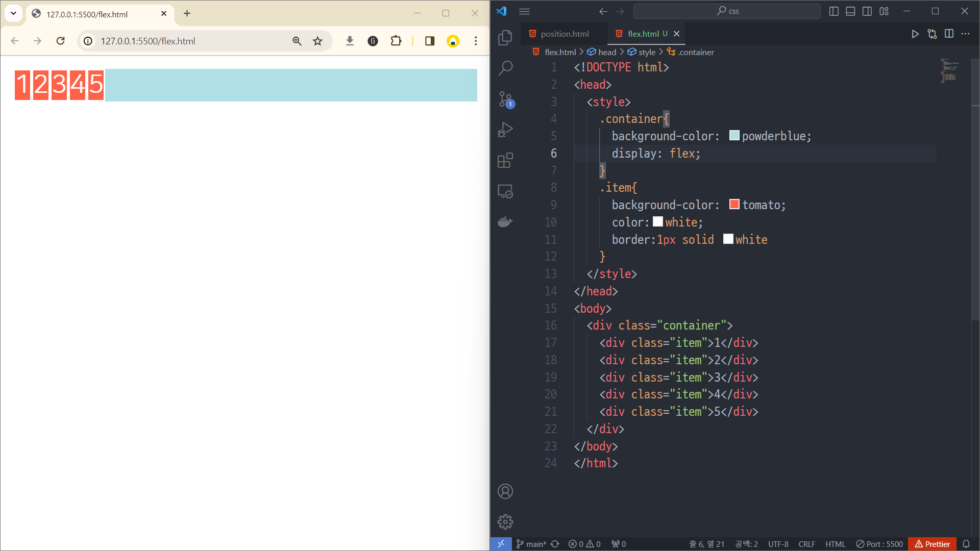Toggle the bottom panel layout button
The height and width of the screenshot is (551, 980).
[850, 11]
